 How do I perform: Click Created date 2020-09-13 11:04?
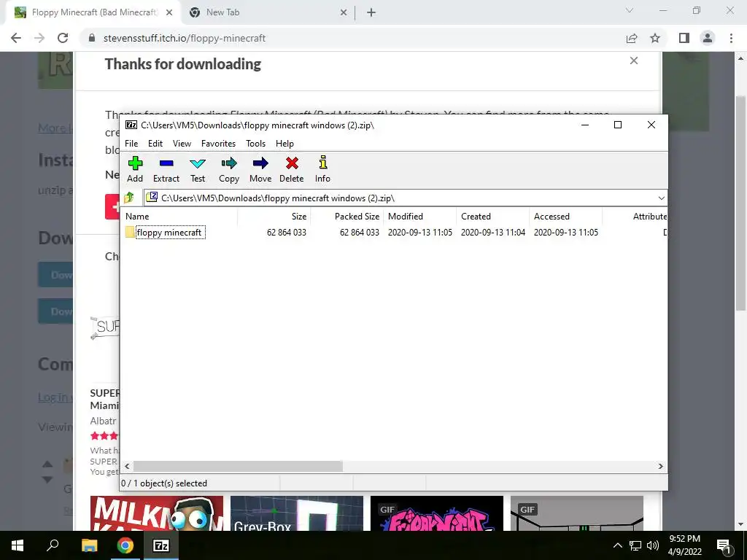coord(492,233)
